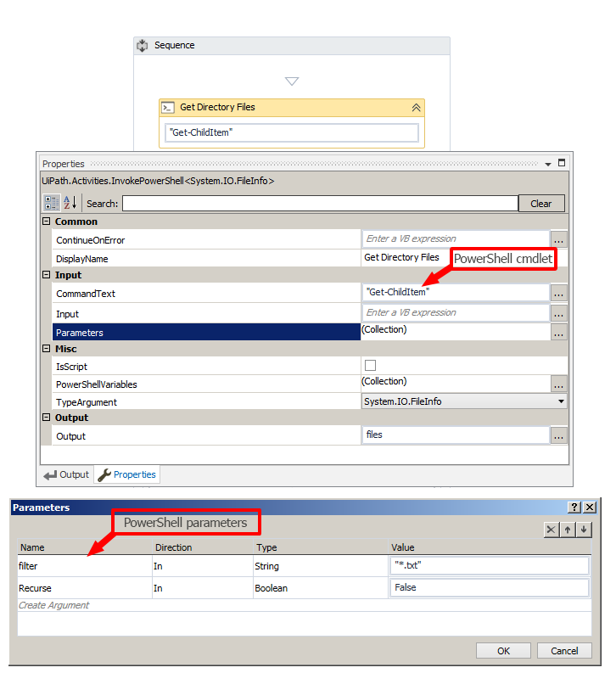The image size is (616, 673).
Task: Click the Get Directory Files PowerShell icon
Action: coord(168,107)
